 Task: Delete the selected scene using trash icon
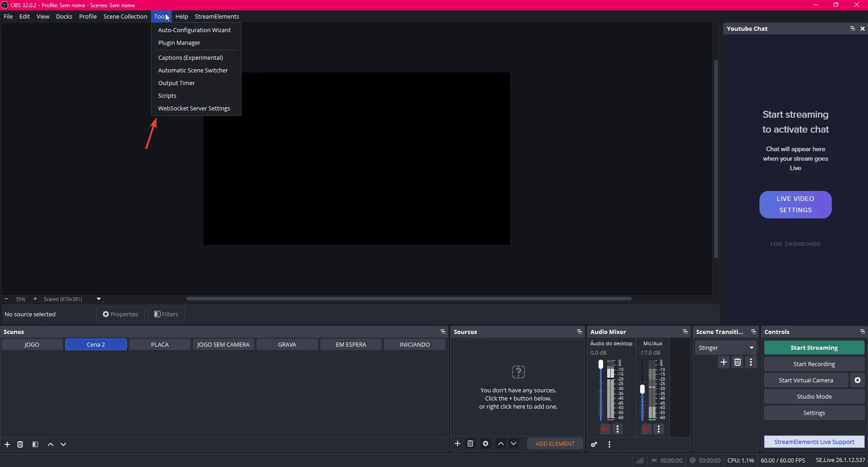(20, 444)
